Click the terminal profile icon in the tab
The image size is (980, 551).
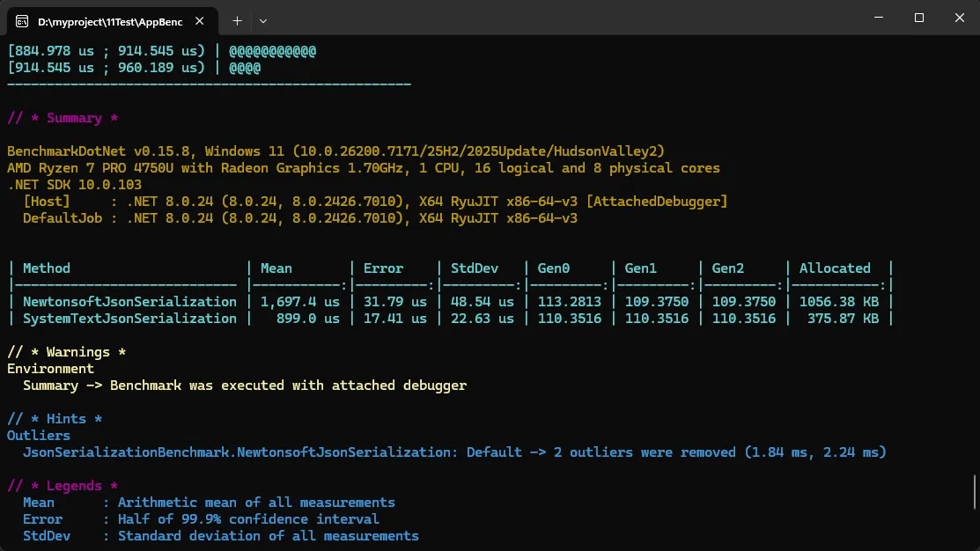click(22, 19)
